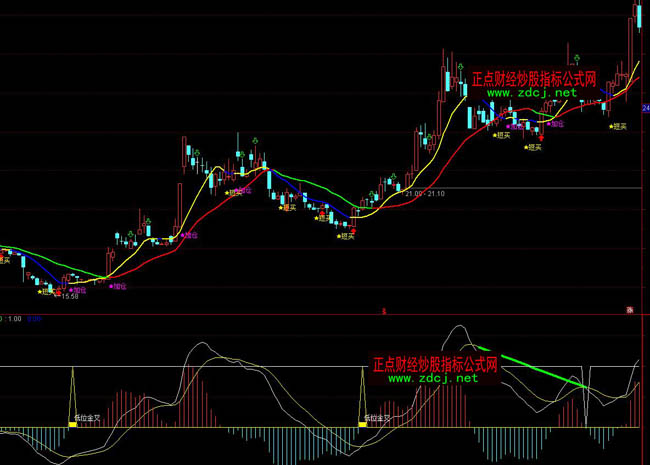The image size is (650, 465).
Task: Click the left yellow golden-cross marker square
Action: (x=73, y=425)
